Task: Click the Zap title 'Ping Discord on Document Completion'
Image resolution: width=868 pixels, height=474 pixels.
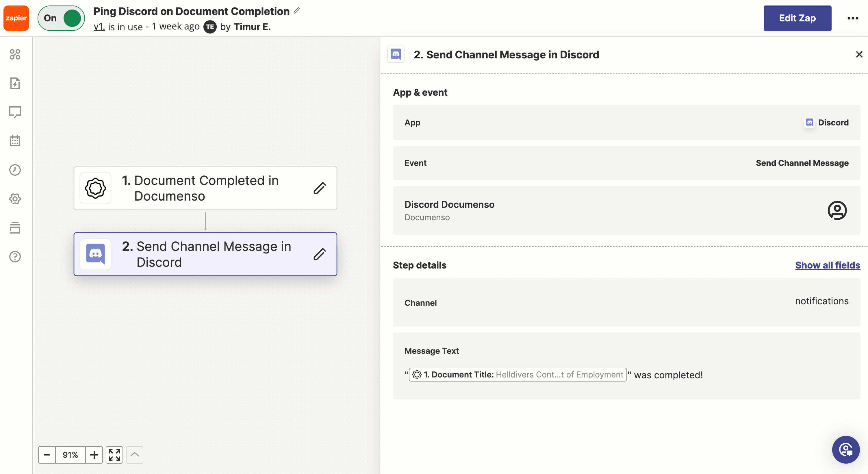Action: (x=191, y=11)
